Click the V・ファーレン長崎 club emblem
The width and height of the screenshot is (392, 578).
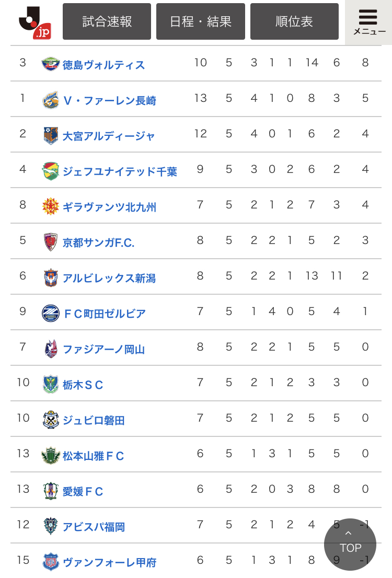(x=51, y=100)
